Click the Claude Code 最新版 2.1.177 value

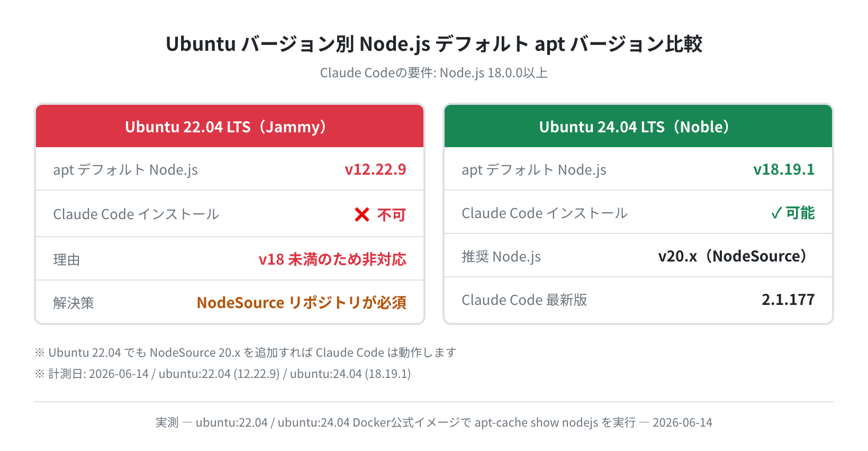pos(788,300)
